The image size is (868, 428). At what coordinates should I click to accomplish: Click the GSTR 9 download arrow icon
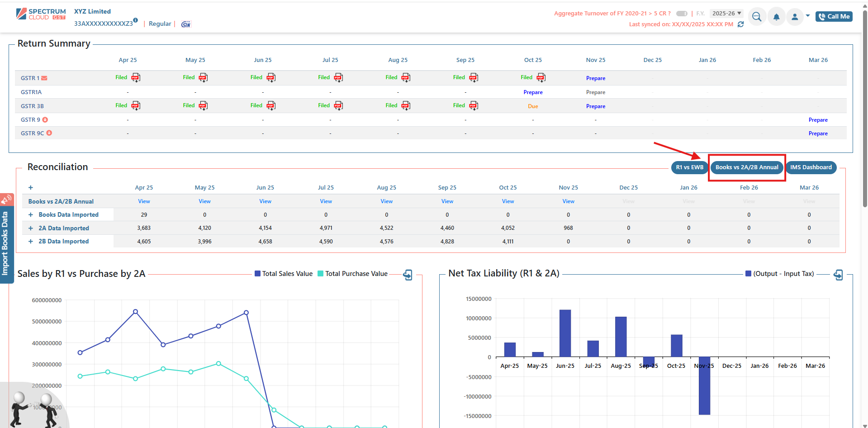(45, 120)
